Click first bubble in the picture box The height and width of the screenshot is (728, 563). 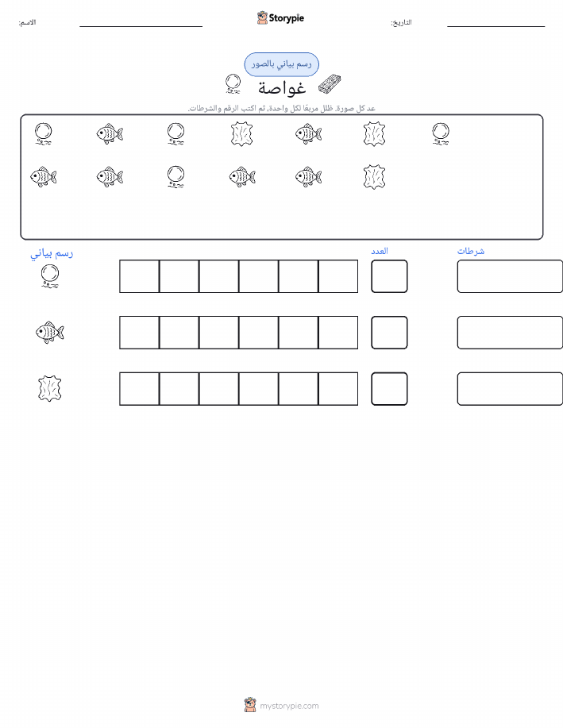pyautogui.click(x=43, y=133)
